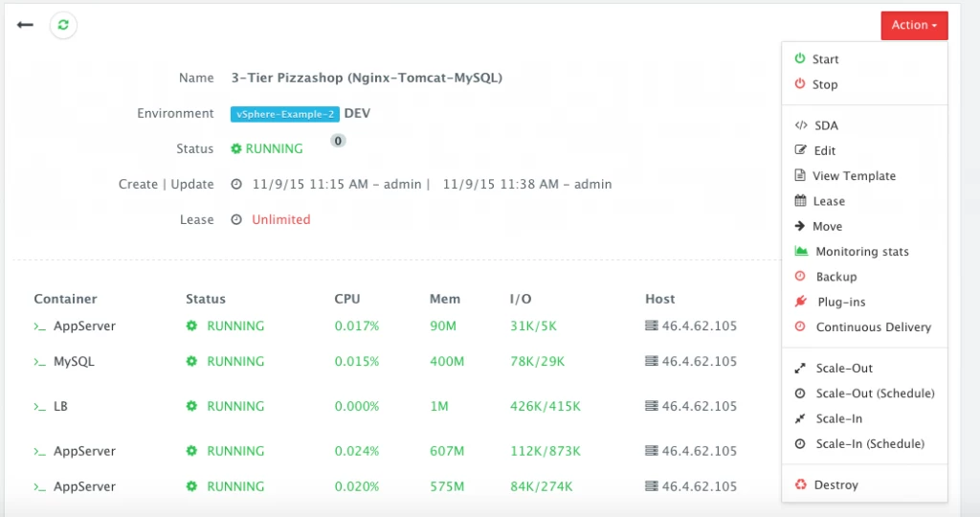
Task: Click the Lease calendar icon in menu
Action: click(801, 201)
